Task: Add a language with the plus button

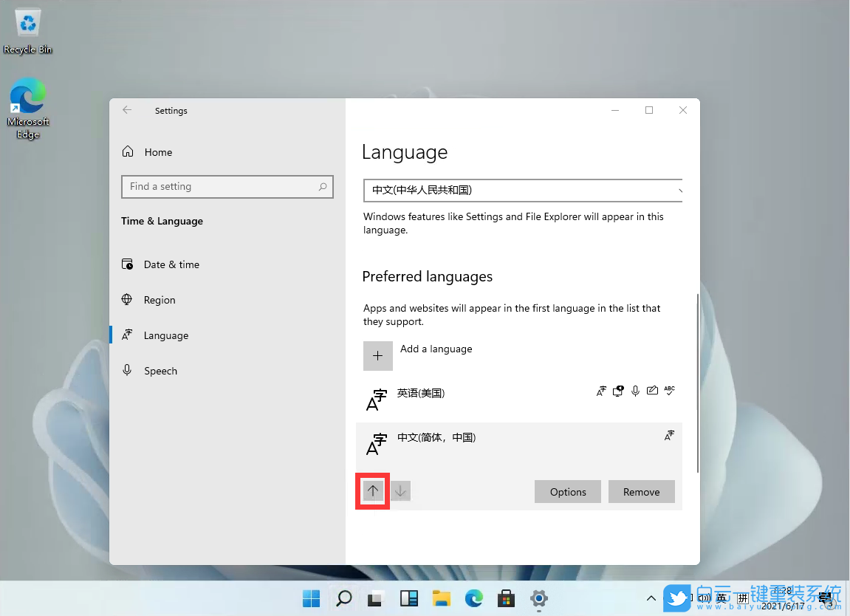Action: (x=377, y=355)
